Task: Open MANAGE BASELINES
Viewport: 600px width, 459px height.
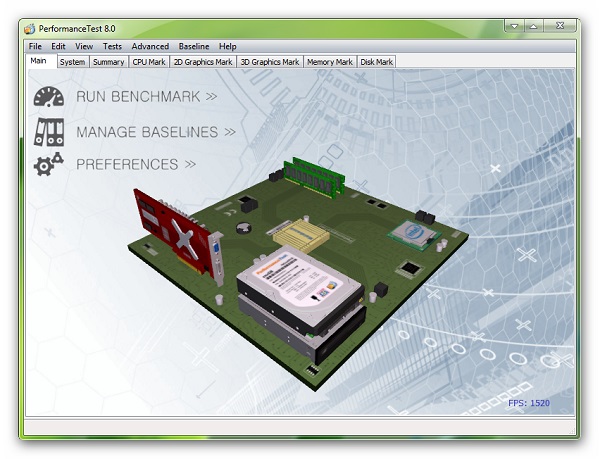Action: 156,132
